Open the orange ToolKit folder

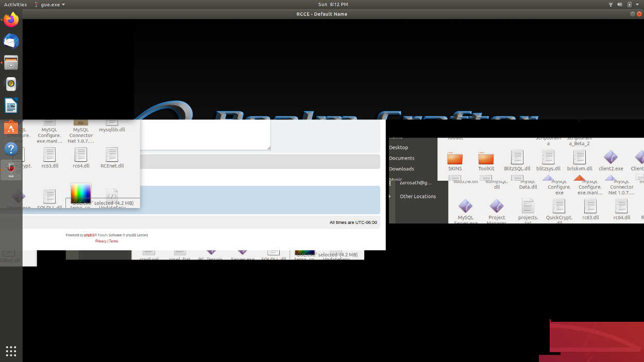coord(486,161)
